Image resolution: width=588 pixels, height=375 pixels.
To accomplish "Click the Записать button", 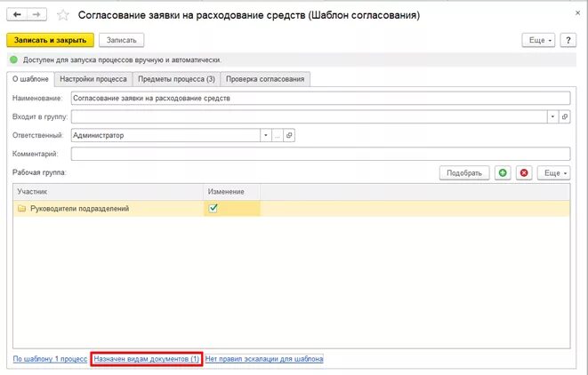I will (x=122, y=40).
